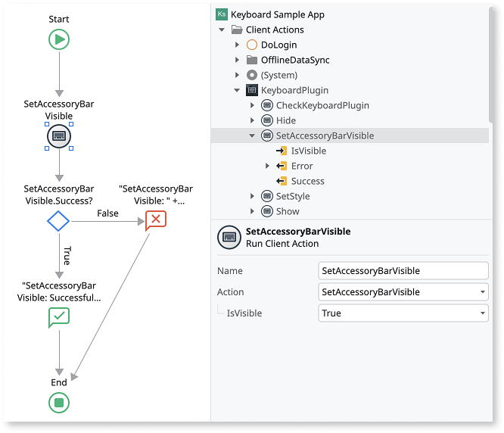
Task: Click the Client Actions folder icon
Action: click(x=237, y=30)
